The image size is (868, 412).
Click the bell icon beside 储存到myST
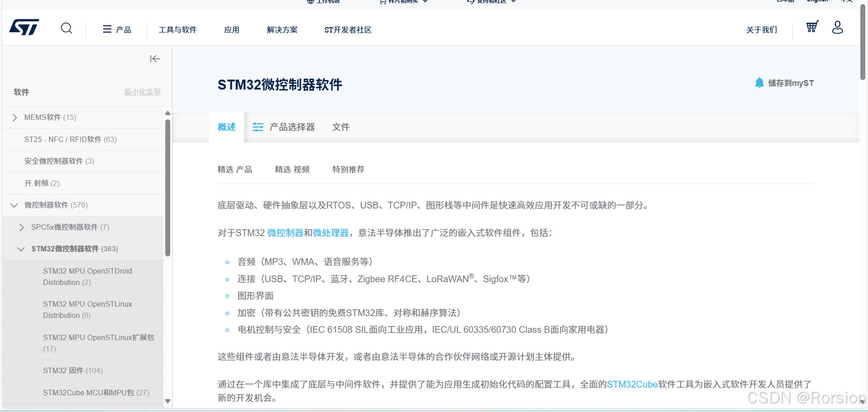point(759,83)
